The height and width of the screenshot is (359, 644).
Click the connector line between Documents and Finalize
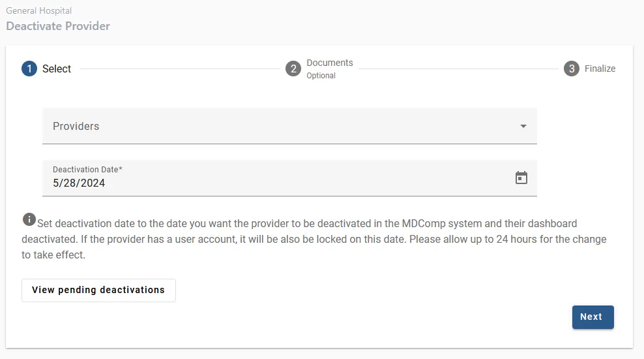coord(458,69)
